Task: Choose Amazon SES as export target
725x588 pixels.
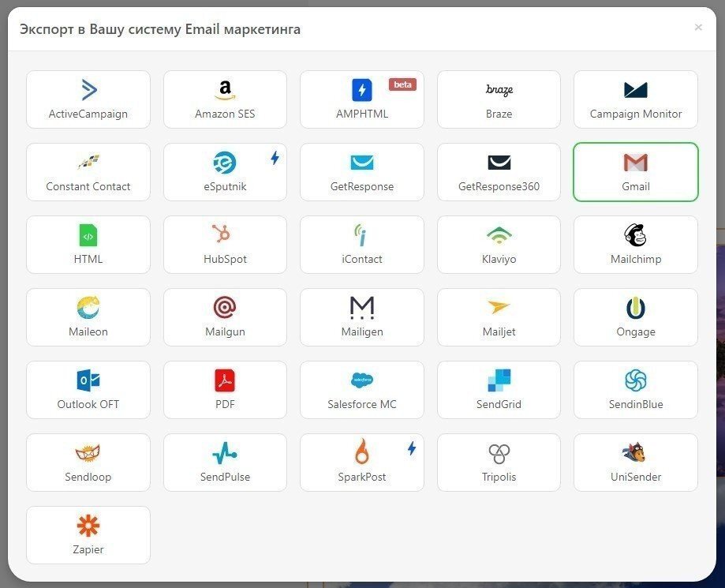Action: [225, 99]
